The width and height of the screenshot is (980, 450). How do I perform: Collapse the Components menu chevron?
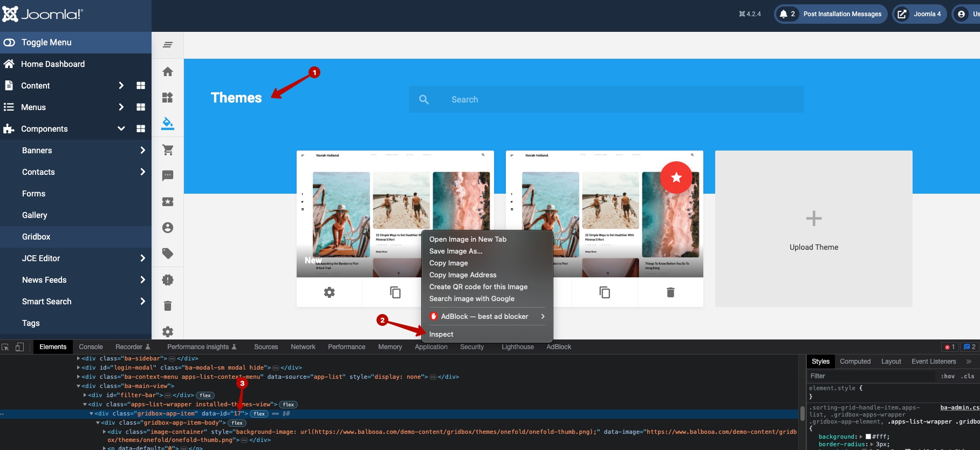click(x=121, y=128)
